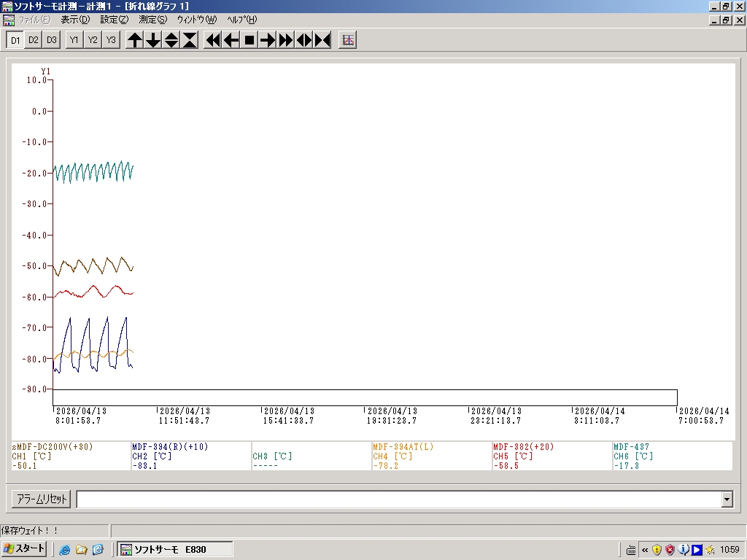Click the vertical compress arrows icon
The width and height of the screenshot is (747, 560).
point(190,40)
